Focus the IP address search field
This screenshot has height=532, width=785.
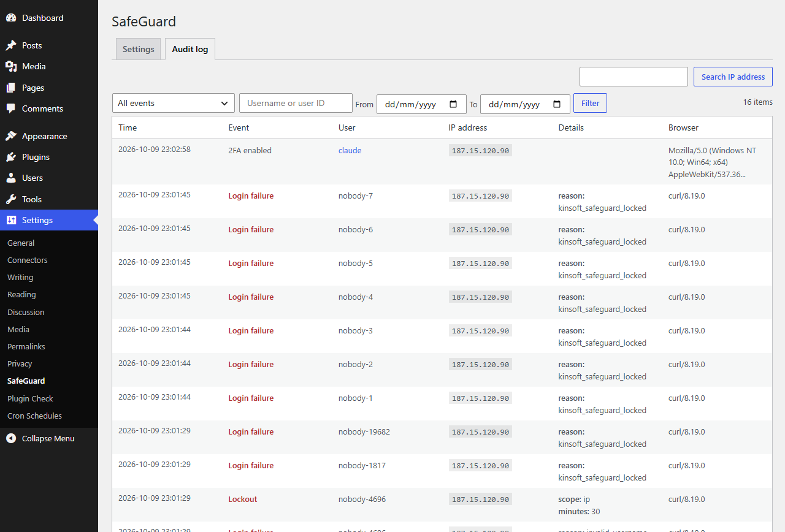point(634,77)
